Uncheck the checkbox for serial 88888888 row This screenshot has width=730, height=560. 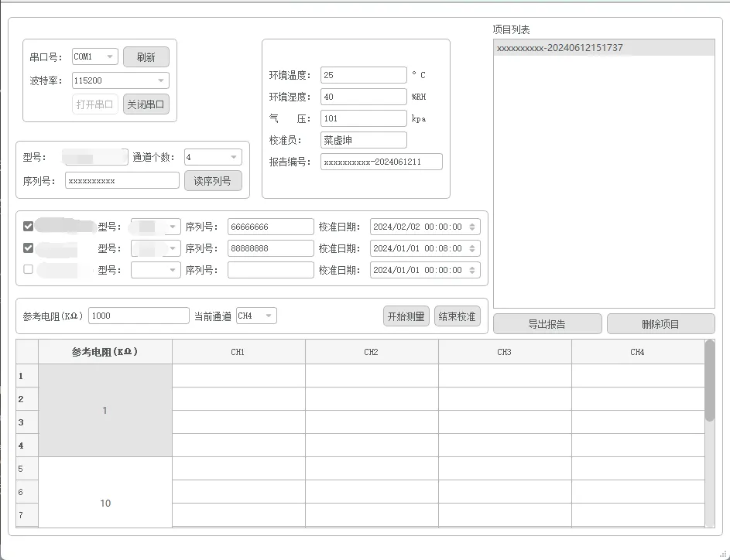29,248
